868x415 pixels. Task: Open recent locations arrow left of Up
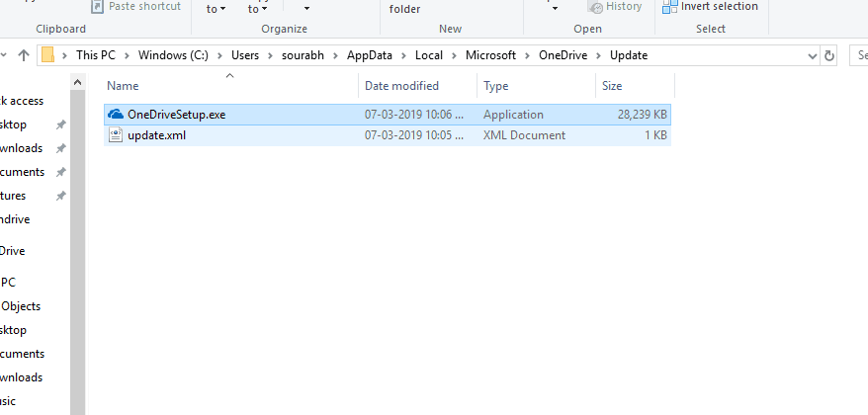[x=4, y=55]
